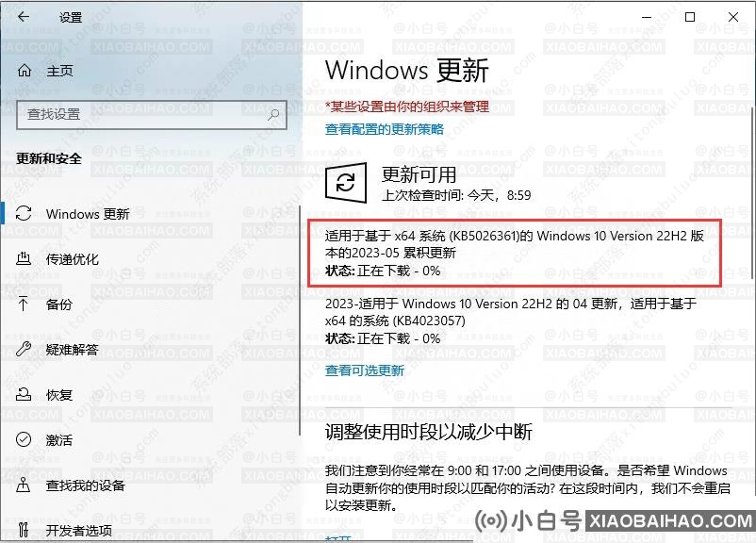Open the 查看配置的更新策略 link

coord(385,129)
